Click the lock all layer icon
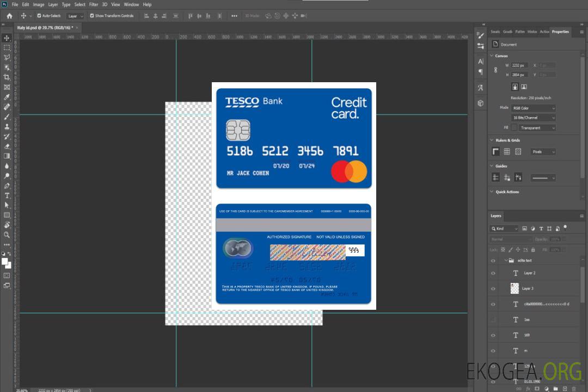The height and width of the screenshot is (392, 588). pyautogui.click(x=533, y=250)
